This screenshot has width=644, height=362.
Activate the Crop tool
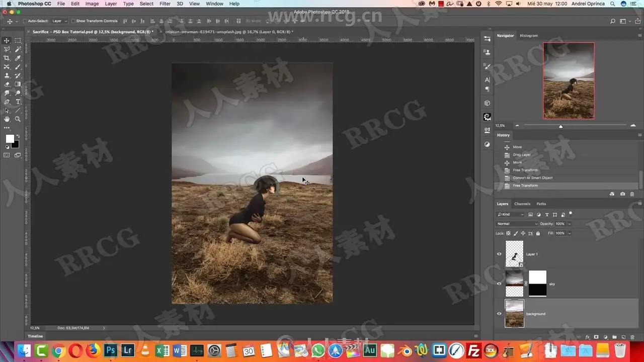click(x=7, y=58)
